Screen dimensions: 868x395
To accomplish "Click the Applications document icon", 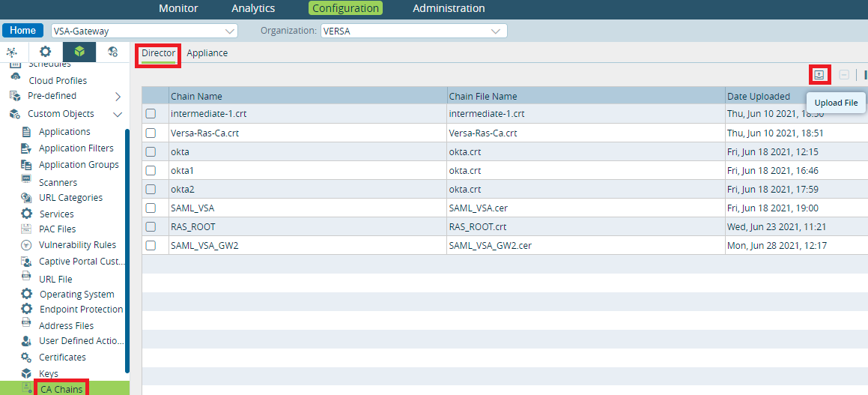I will click(26, 132).
